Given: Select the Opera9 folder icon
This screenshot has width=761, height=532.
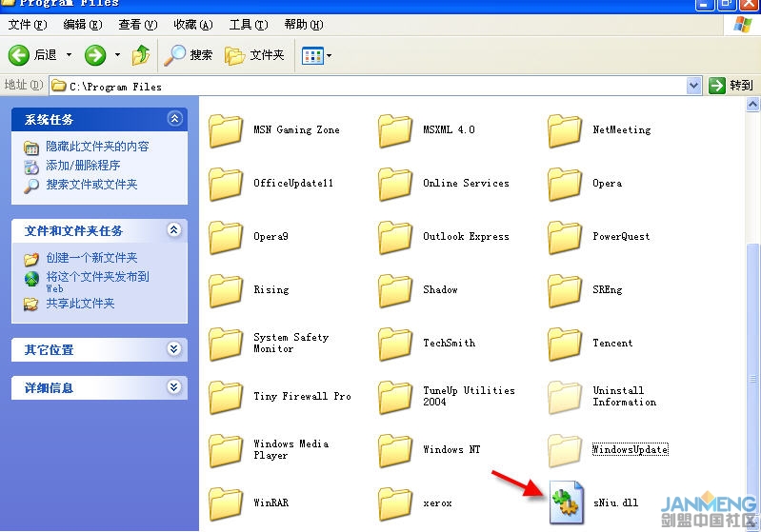Looking at the screenshot, I should tap(226, 238).
